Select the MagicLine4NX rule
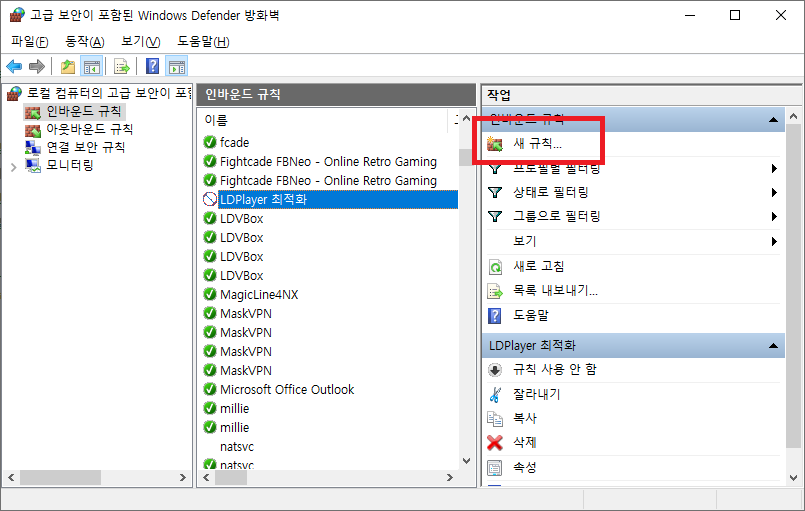The height and width of the screenshot is (511, 805). click(259, 294)
